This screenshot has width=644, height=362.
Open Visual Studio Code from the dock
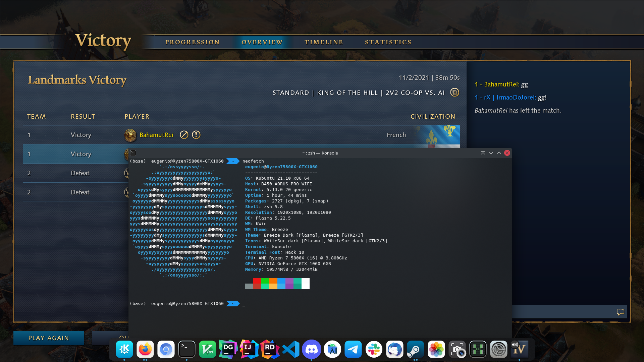click(x=291, y=349)
